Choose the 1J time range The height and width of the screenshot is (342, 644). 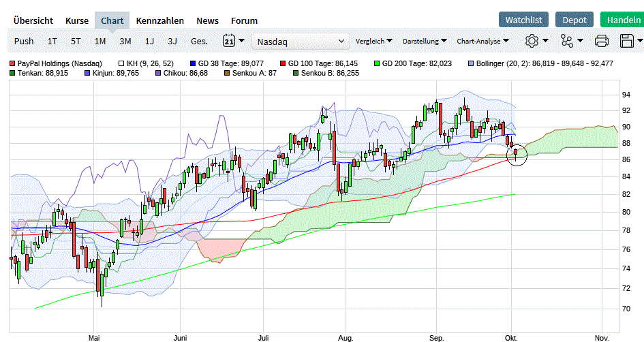[x=149, y=41]
